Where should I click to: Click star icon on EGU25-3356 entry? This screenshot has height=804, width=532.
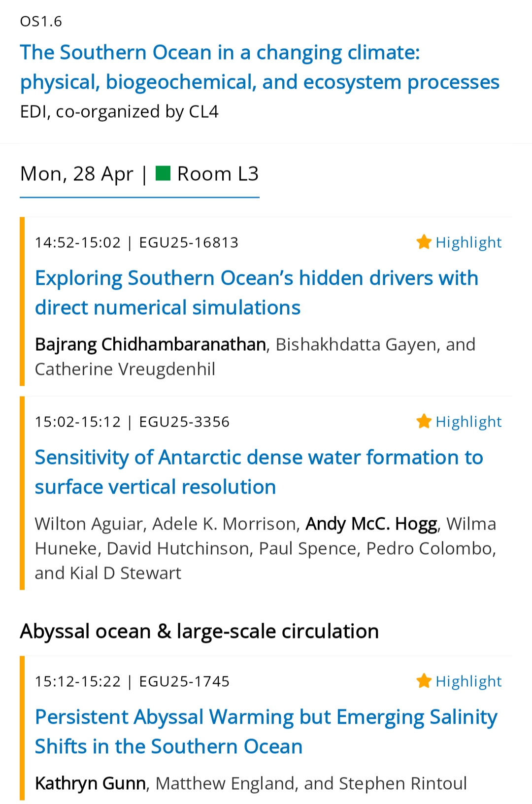424,421
